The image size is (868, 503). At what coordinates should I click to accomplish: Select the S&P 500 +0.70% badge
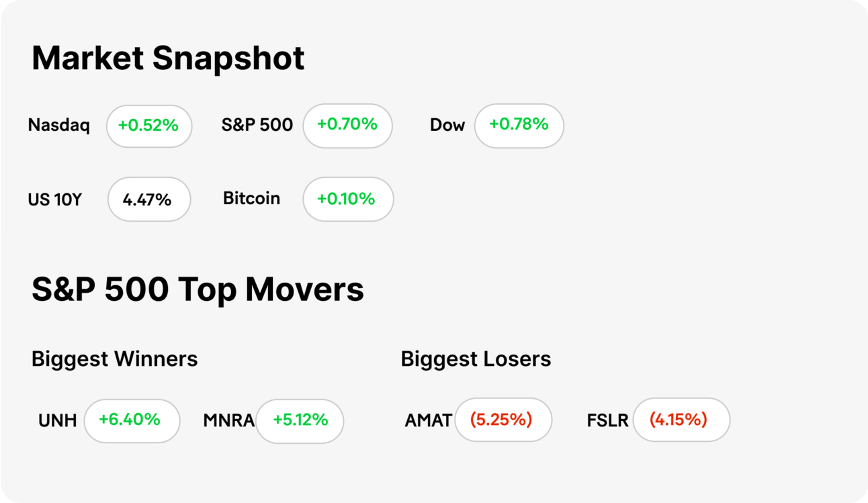tap(347, 126)
